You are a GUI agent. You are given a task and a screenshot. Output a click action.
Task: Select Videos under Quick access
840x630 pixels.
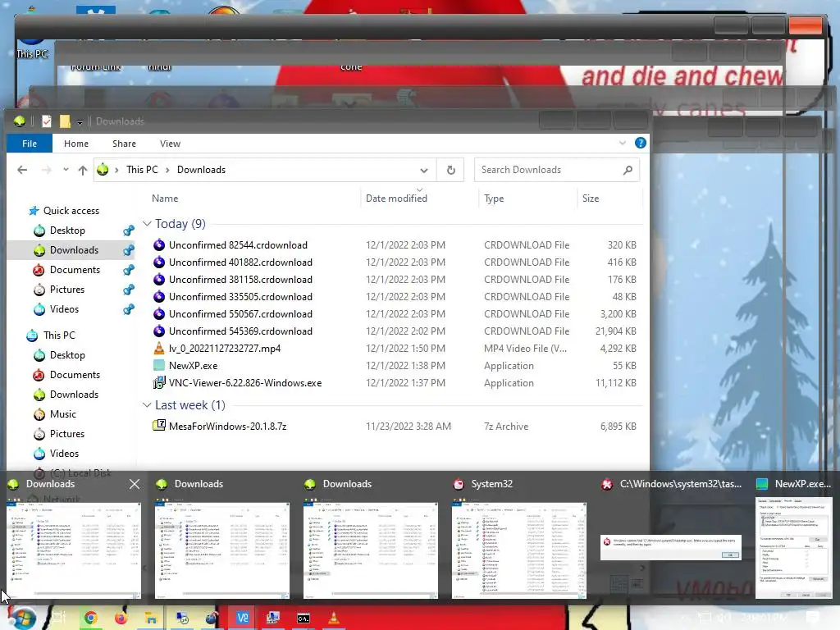point(64,309)
